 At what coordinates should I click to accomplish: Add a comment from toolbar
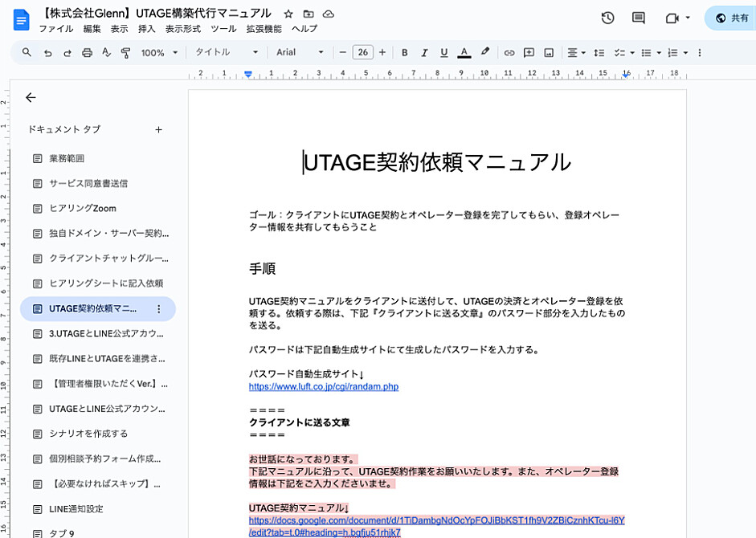tap(529, 52)
